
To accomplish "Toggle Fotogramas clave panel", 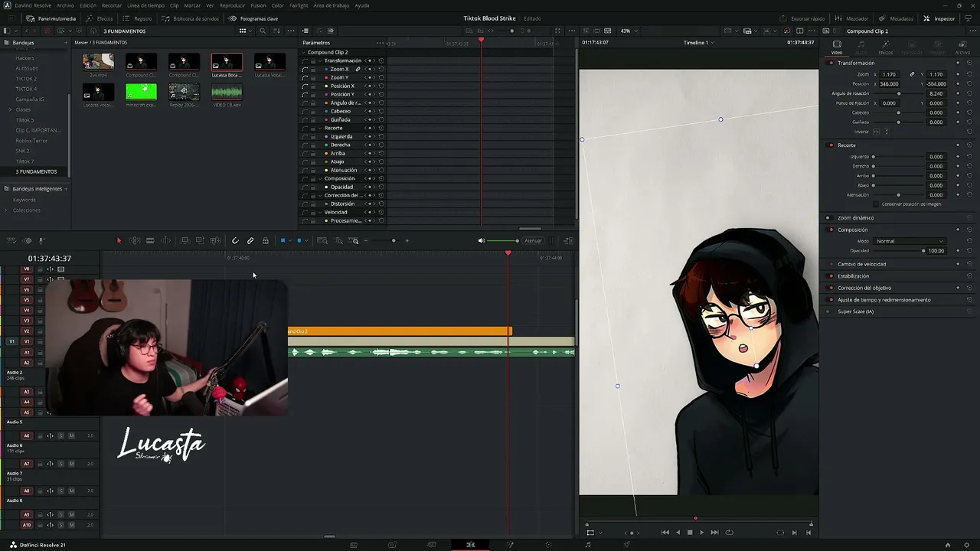I will tap(253, 18).
